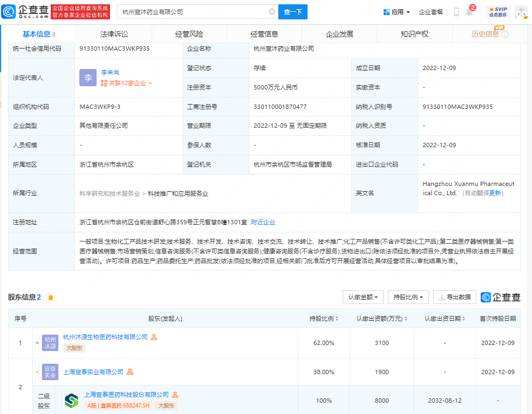The image size is (532, 414).
Task: Switch to 法律诉讼 tab
Action: pyautogui.click(x=114, y=34)
